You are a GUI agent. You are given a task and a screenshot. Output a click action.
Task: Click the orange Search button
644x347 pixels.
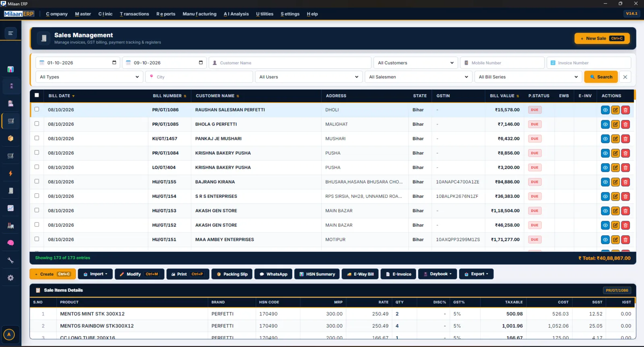coord(601,77)
